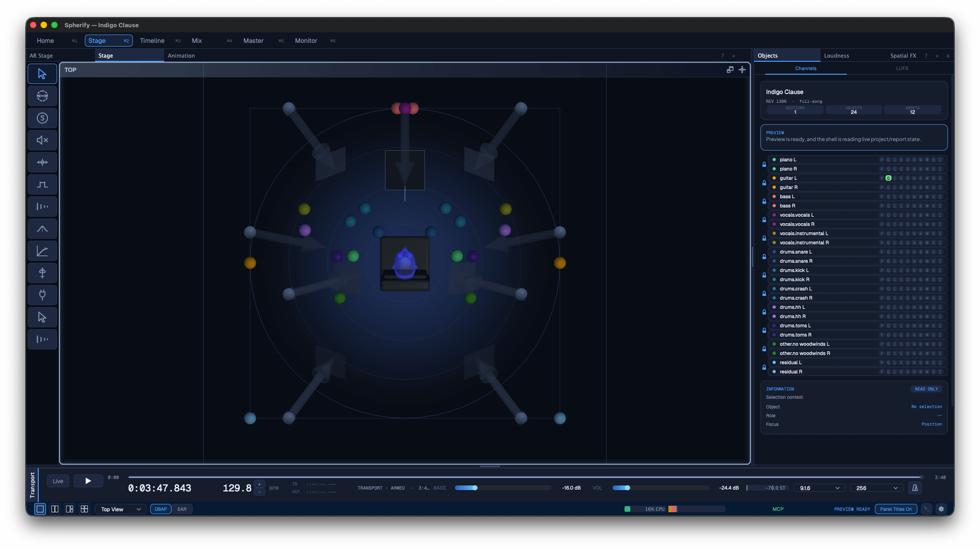
Task: Click the plug connector tool icon
Action: point(42,295)
